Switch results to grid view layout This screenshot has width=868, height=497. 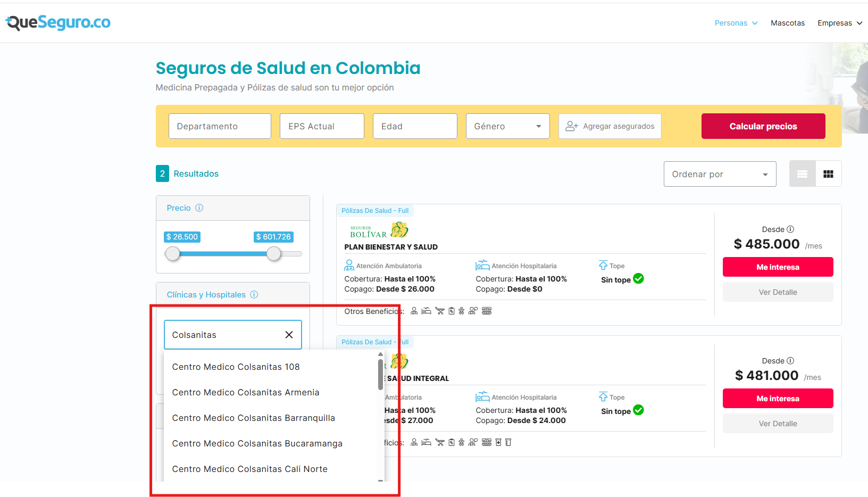pyautogui.click(x=828, y=173)
